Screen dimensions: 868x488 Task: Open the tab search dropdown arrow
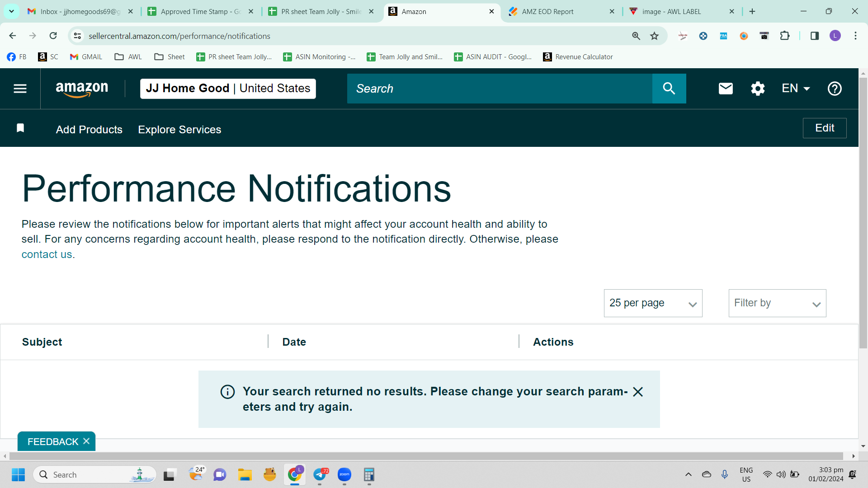11,11
